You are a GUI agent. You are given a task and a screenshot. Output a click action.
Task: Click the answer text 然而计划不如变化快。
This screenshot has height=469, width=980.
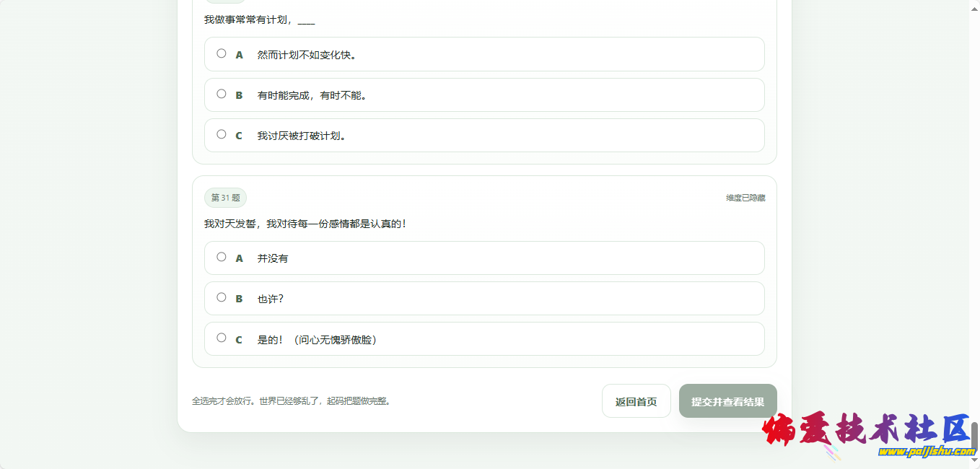(x=307, y=55)
